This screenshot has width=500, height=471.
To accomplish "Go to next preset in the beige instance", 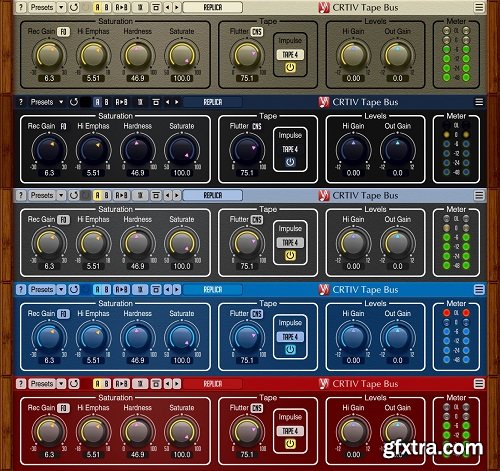I will point(177,7).
